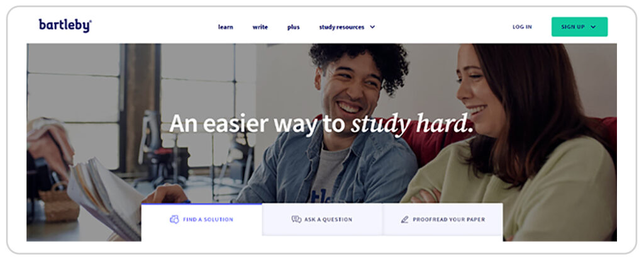Image resolution: width=644 pixels, height=260 pixels.
Task: Open the plus navigation link
Action: click(293, 27)
